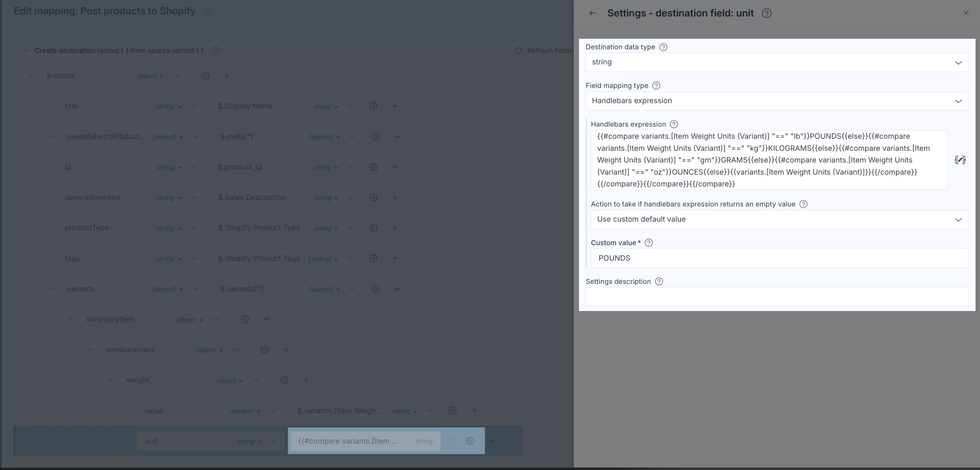Image resolution: width=980 pixels, height=470 pixels.
Task: Open settings gear for title mapping
Action: (374, 106)
